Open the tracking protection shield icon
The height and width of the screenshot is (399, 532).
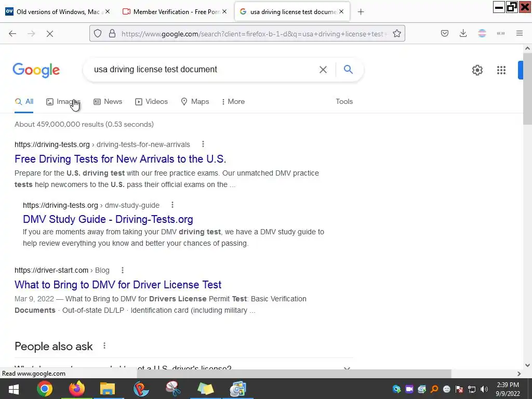point(98,34)
